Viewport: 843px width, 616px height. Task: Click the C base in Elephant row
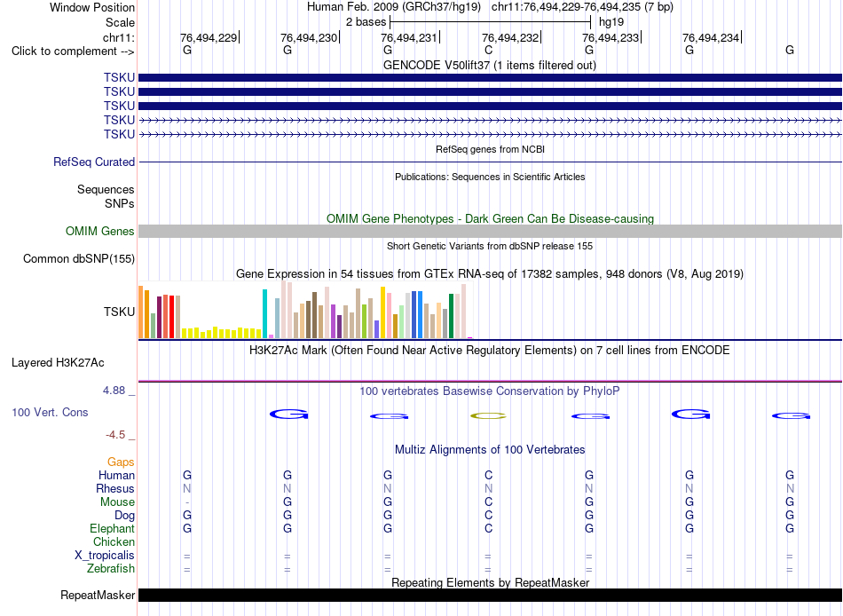[x=488, y=528]
